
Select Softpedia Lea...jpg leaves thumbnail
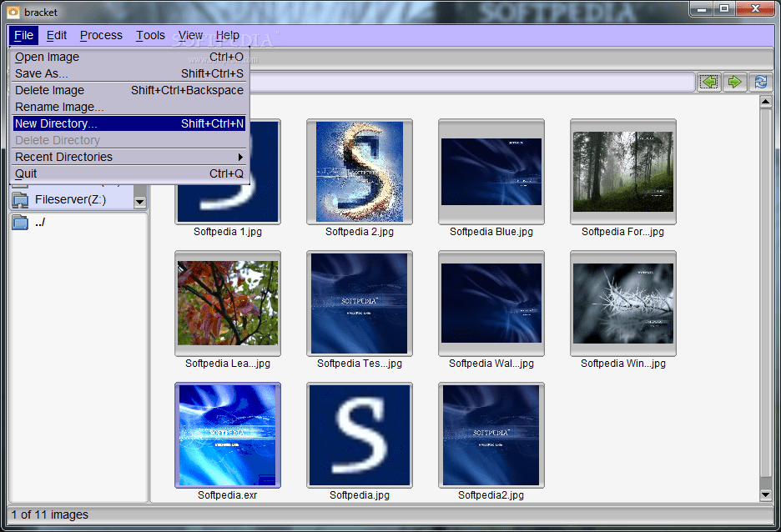click(x=228, y=304)
